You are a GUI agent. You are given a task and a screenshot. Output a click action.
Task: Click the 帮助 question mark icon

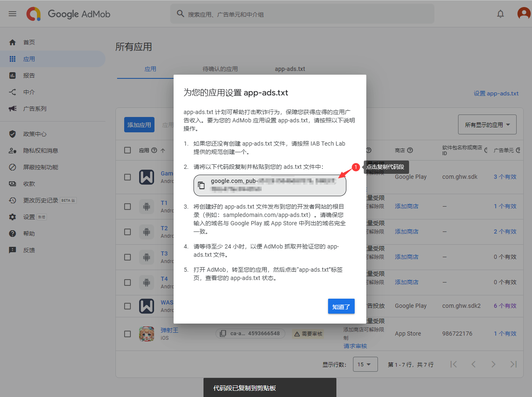click(x=12, y=234)
